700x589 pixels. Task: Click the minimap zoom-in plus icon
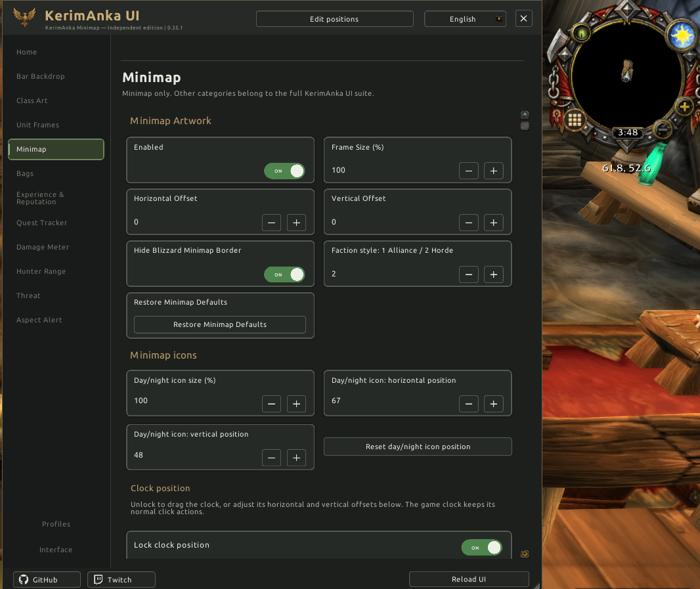[x=684, y=107]
